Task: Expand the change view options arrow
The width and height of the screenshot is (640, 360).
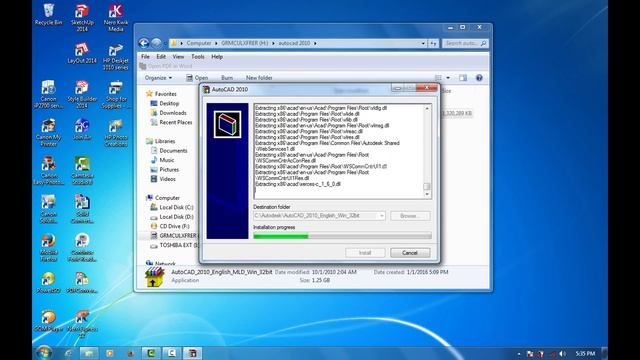Action: [x=448, y=78]
